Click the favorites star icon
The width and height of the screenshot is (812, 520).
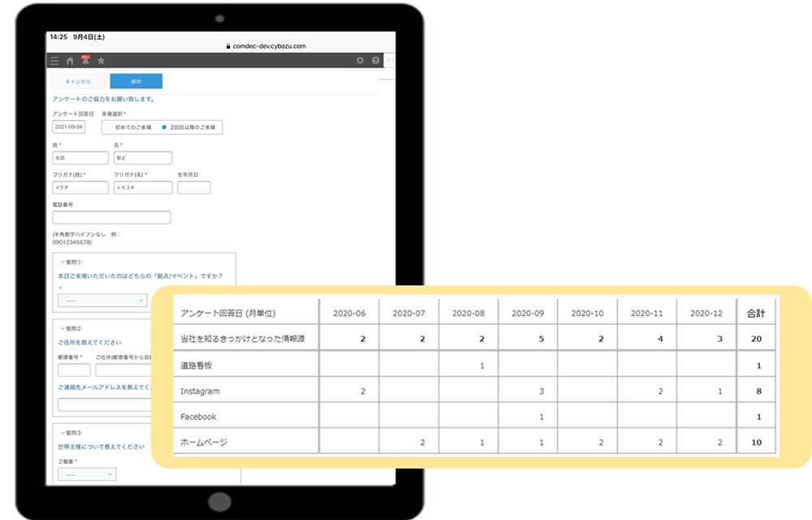point(101,60)
